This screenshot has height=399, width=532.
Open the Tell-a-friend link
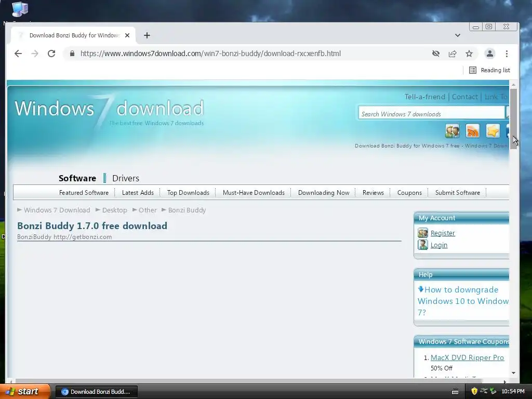425,97
